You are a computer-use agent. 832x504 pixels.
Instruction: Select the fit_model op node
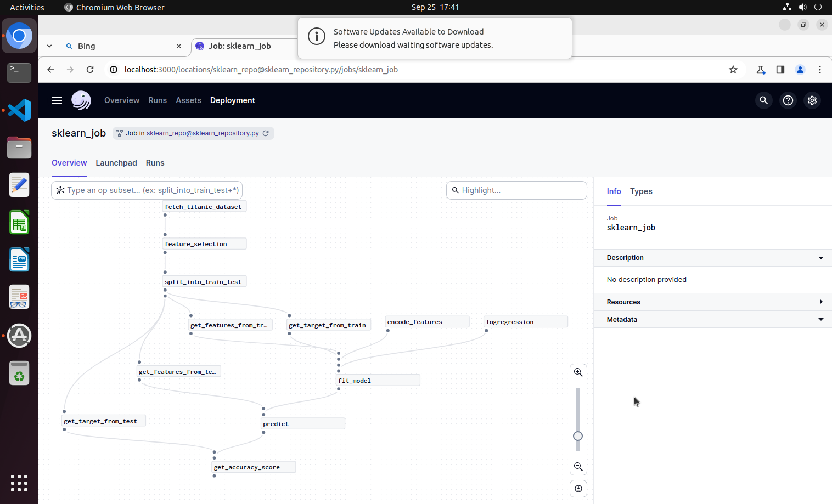click(378, 381)
